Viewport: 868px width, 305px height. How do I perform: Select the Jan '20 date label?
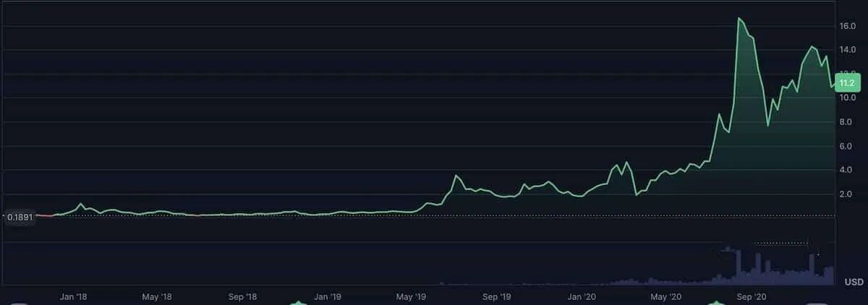[582, 296]
